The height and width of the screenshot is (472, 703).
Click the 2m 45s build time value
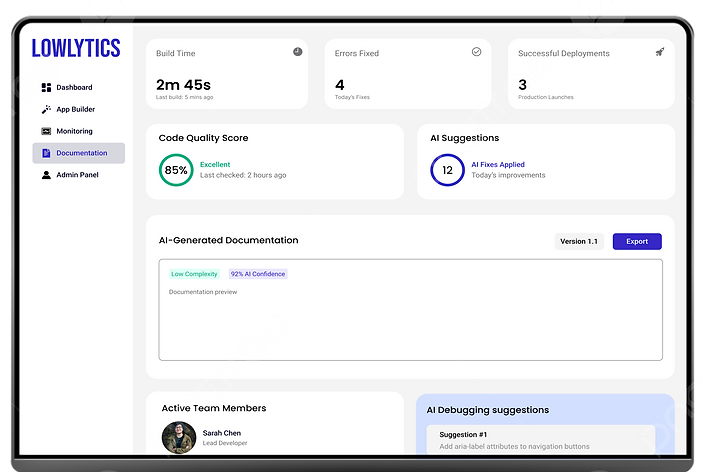[x=183, y=85]
